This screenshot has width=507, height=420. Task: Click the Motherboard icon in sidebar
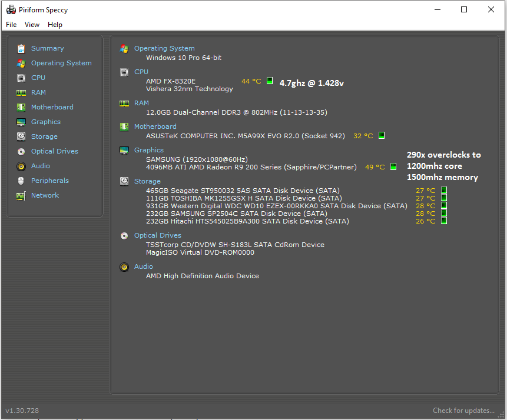tap(21, 107)
